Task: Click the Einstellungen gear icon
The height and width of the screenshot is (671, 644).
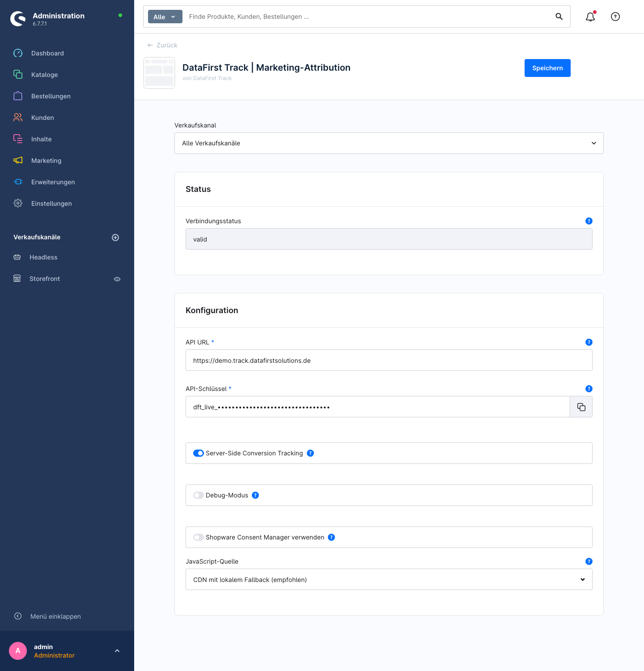Action: point(18,204)
